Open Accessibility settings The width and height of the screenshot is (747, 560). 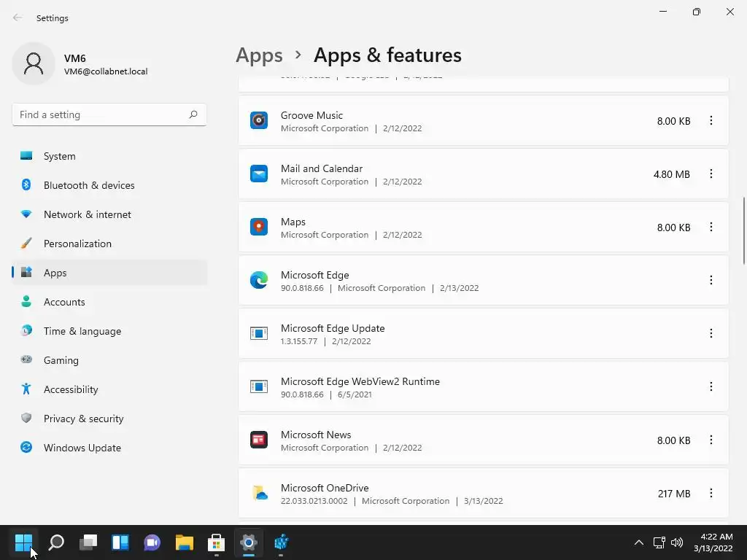[109, 389]
